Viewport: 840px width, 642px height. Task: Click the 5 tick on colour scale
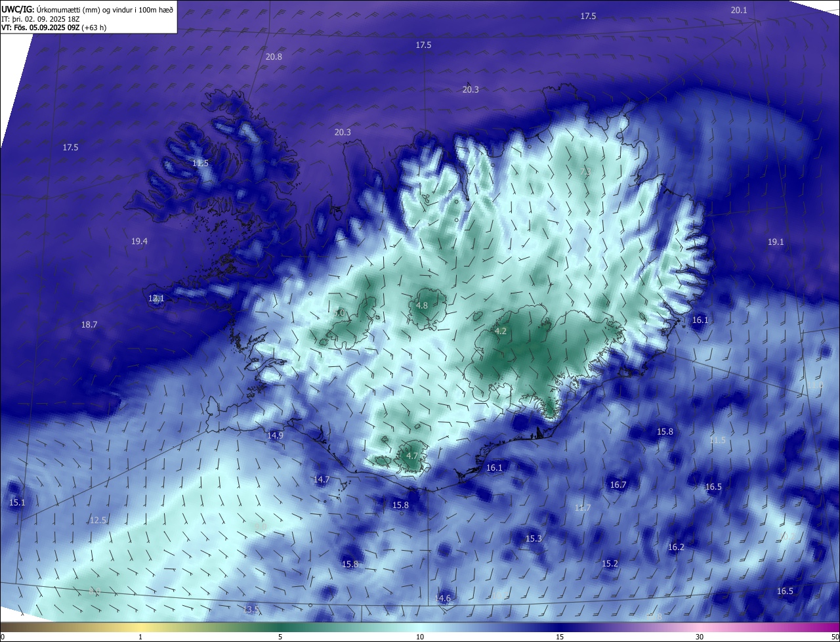(280, 637)
